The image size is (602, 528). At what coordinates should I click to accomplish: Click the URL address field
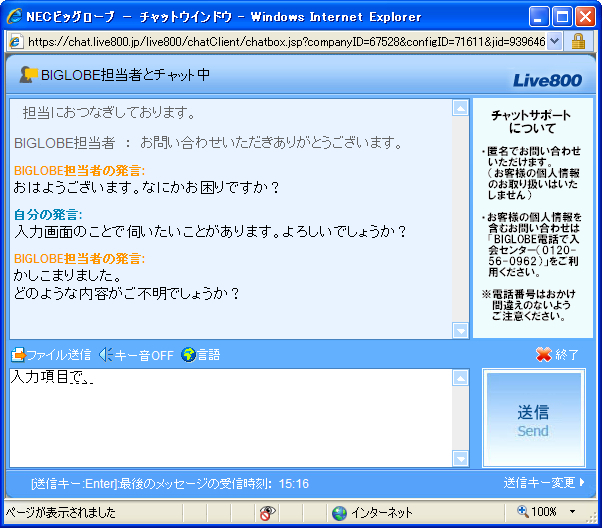286,41
